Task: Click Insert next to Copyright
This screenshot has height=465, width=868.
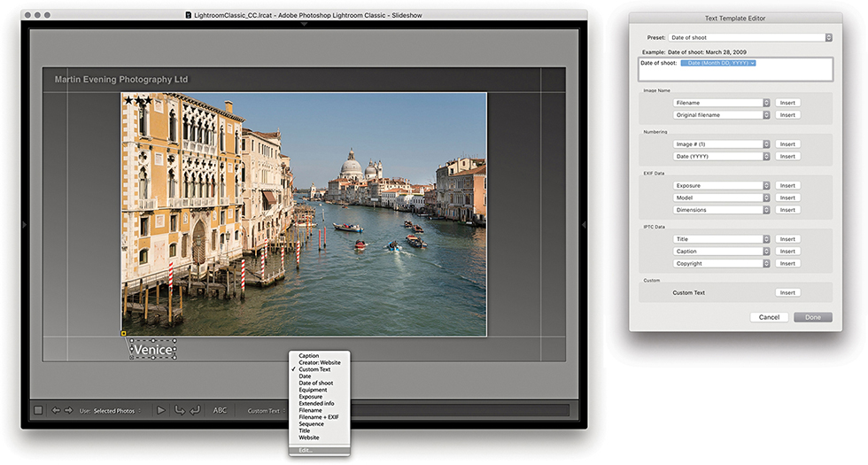Action: point(787,263)
